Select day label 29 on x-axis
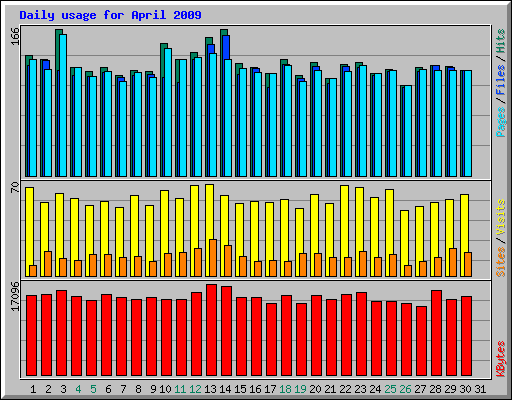512x400 pixels. pos(450,389)
